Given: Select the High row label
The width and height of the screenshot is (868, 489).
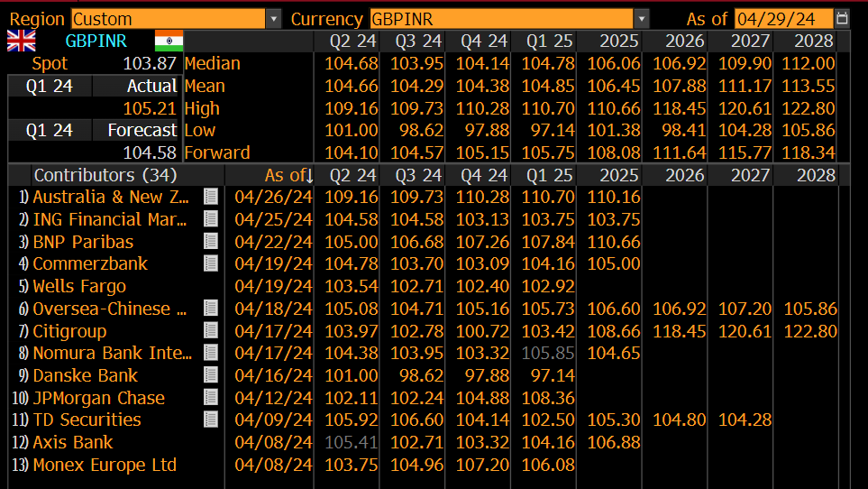Looking at the screenshot, I should pos(202,108).
